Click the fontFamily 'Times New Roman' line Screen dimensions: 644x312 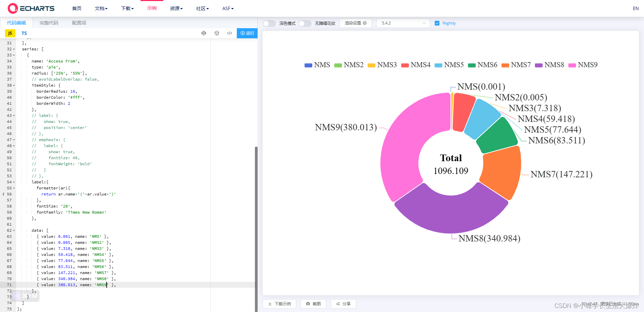[71, 212]
